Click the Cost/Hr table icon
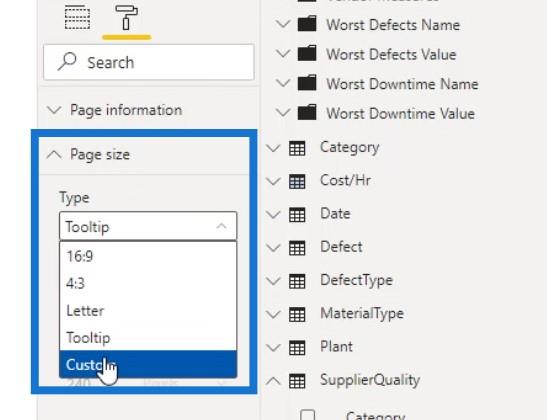This screenshot has width=547, height=420. coord(297,181)
